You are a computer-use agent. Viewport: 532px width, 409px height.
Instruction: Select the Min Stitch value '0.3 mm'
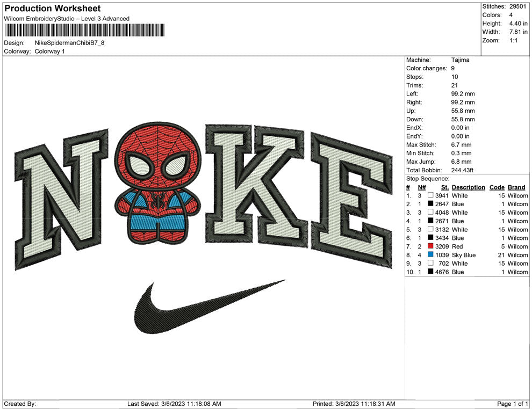(x=461, y=153)
